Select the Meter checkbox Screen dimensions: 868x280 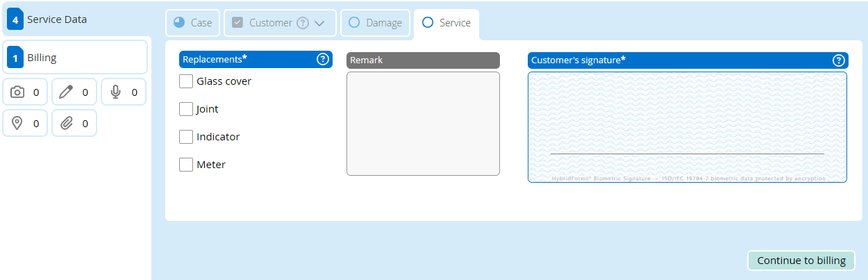(x=186, y=165)
